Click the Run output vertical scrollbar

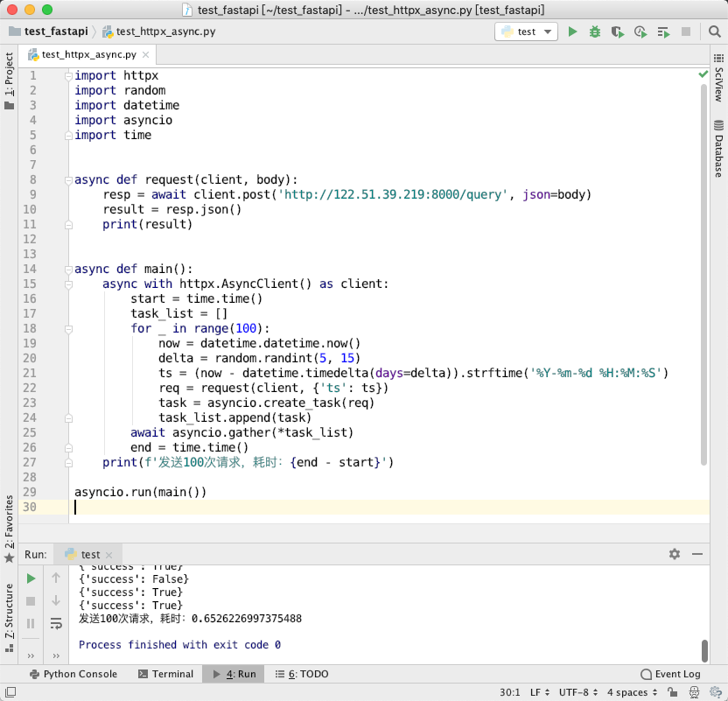[704, 651]
